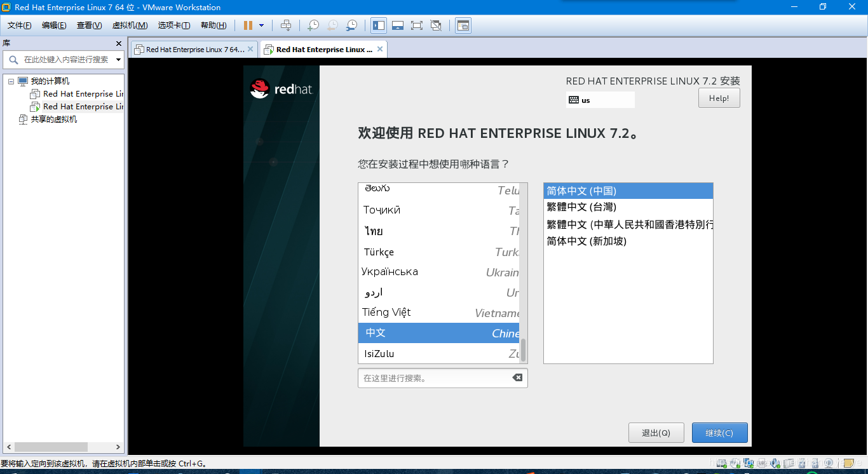Toggle the thumbnail bar view button
The height and width of the screenshot is (474, 868).
click(398, 25)
